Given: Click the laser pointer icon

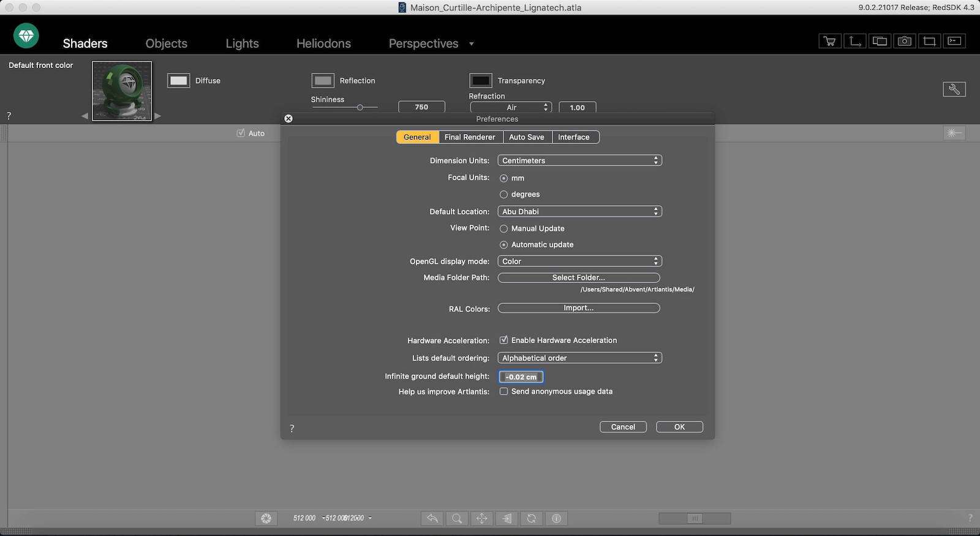Looking at the screenshot, I should point(954,133).
